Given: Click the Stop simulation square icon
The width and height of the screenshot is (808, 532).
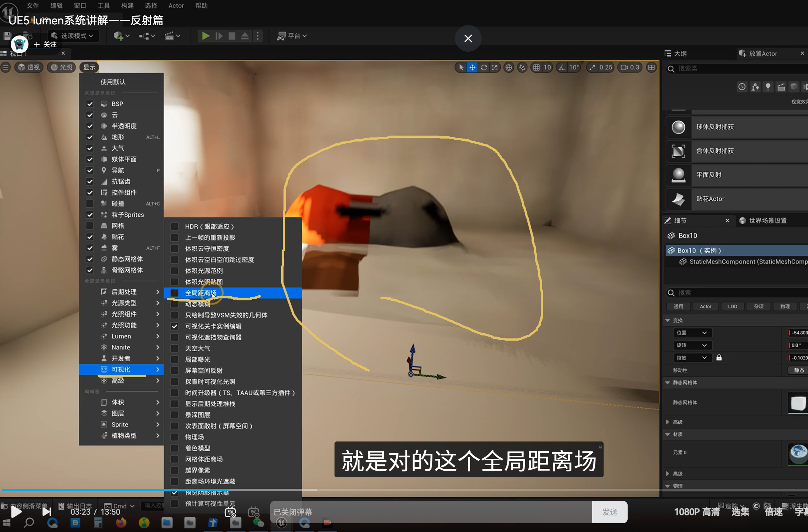Looking at the screenshot, I should point(232,36).
